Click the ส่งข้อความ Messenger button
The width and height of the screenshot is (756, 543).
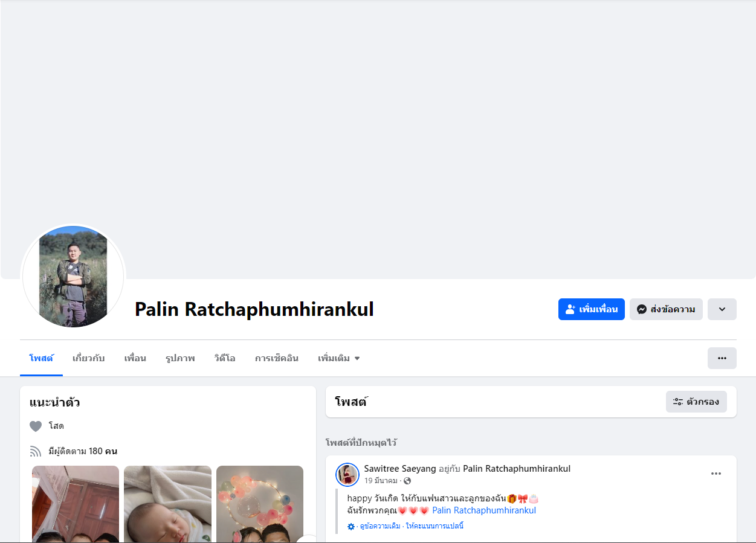tap(666, 309)
